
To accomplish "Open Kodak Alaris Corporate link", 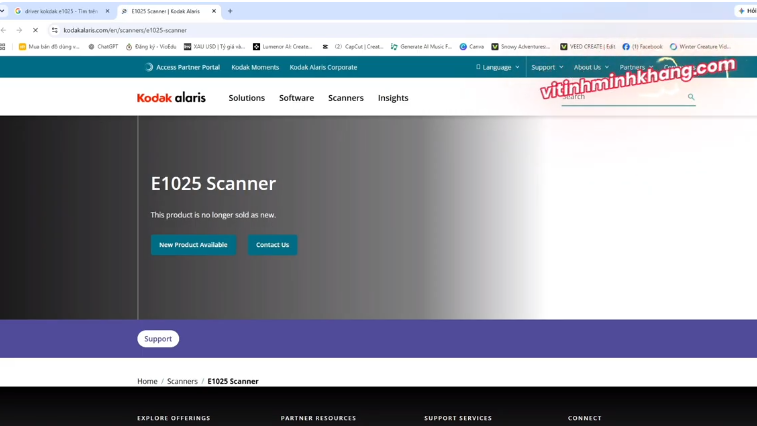I will [323, 67].
